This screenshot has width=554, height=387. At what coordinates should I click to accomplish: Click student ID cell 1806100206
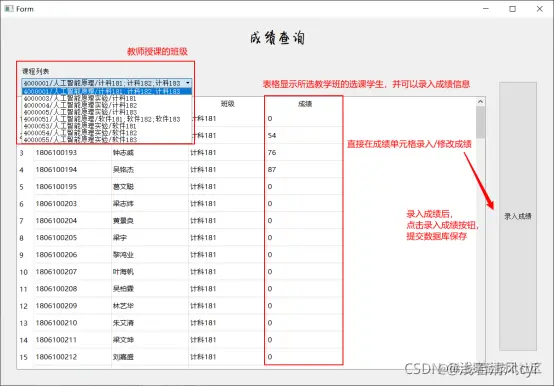(72, 254)
